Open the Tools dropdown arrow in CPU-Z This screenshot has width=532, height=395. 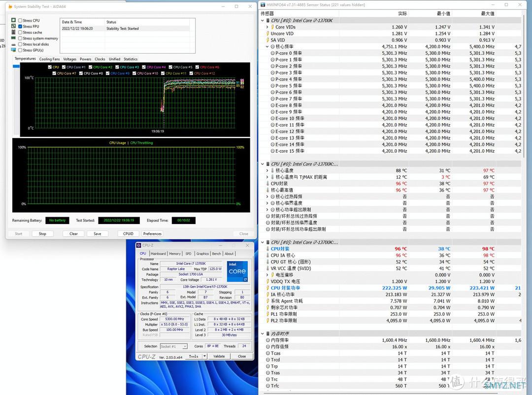click(204, 356)
